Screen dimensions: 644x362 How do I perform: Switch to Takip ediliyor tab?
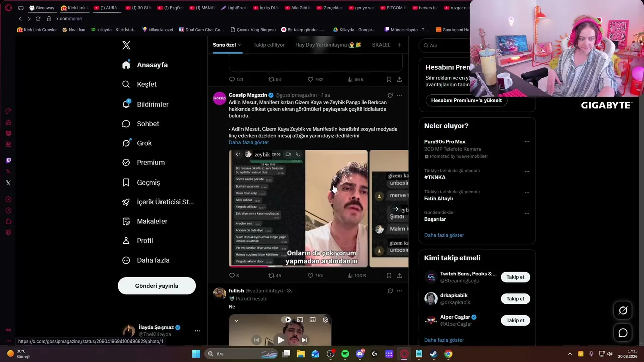tap(269, 45)
